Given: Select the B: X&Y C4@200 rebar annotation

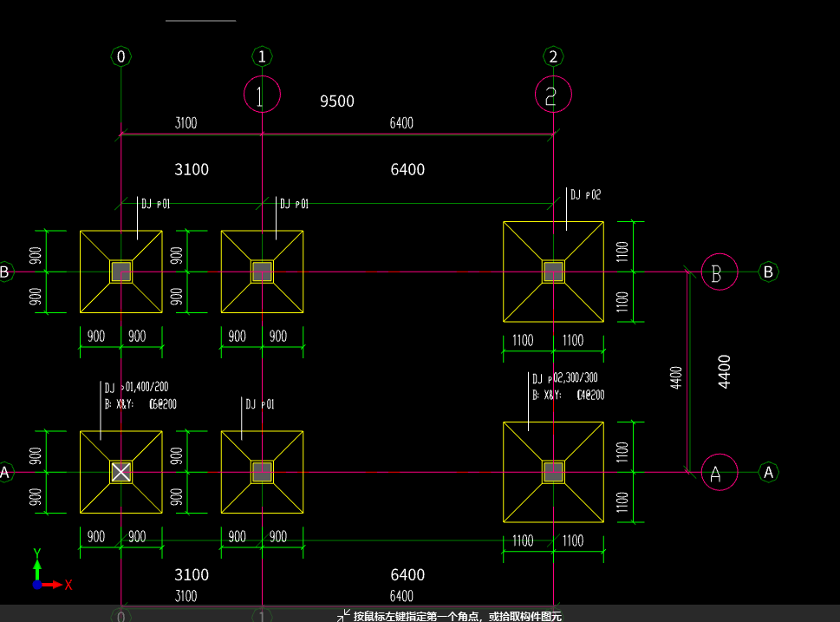Looking at the screenshot, I should point(569,396).
